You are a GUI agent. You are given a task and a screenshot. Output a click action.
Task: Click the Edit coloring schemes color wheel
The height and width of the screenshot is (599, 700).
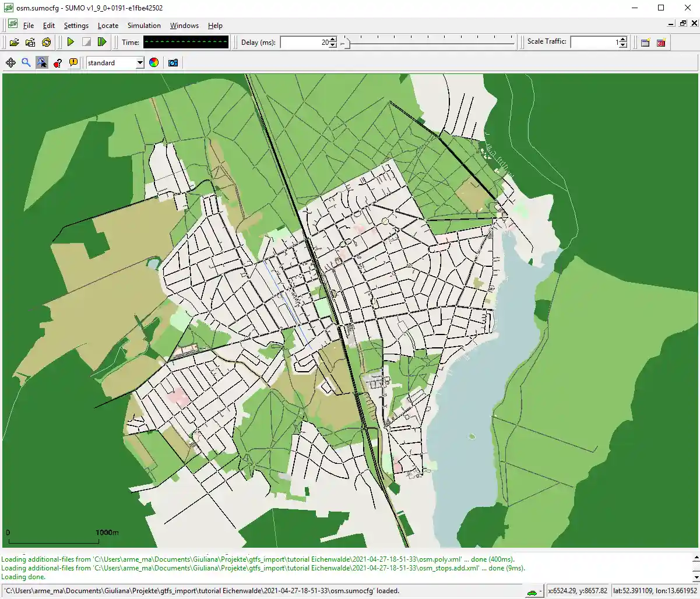pyautogui.click(x=154, y=63)
